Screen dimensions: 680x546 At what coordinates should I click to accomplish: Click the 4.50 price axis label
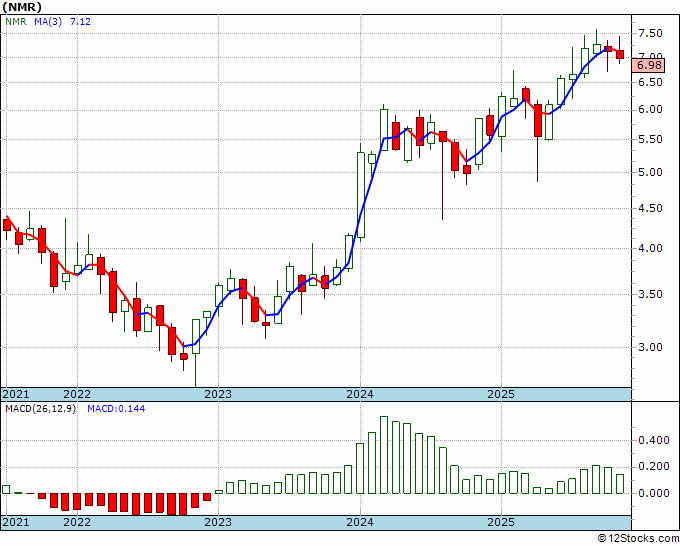[x=650, y=208]
